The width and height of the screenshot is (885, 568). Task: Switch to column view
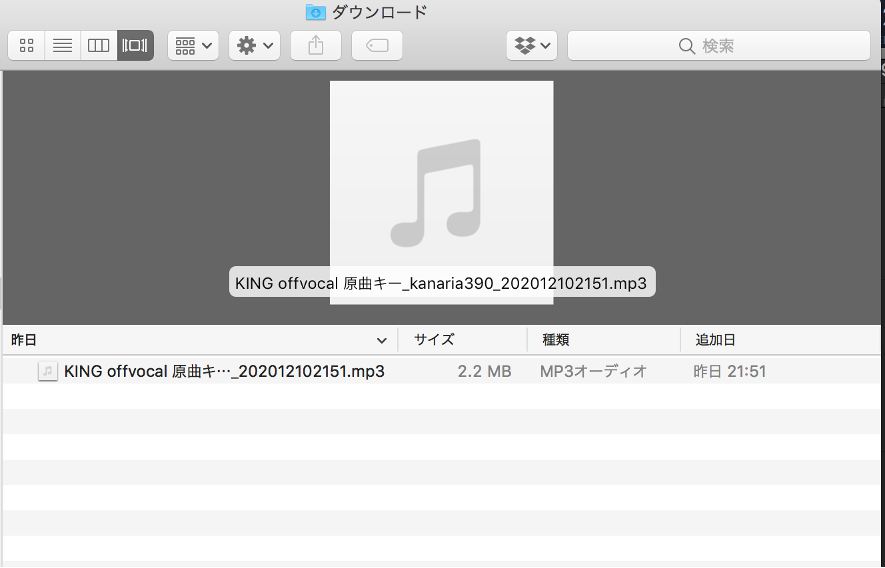click(99, 45)
